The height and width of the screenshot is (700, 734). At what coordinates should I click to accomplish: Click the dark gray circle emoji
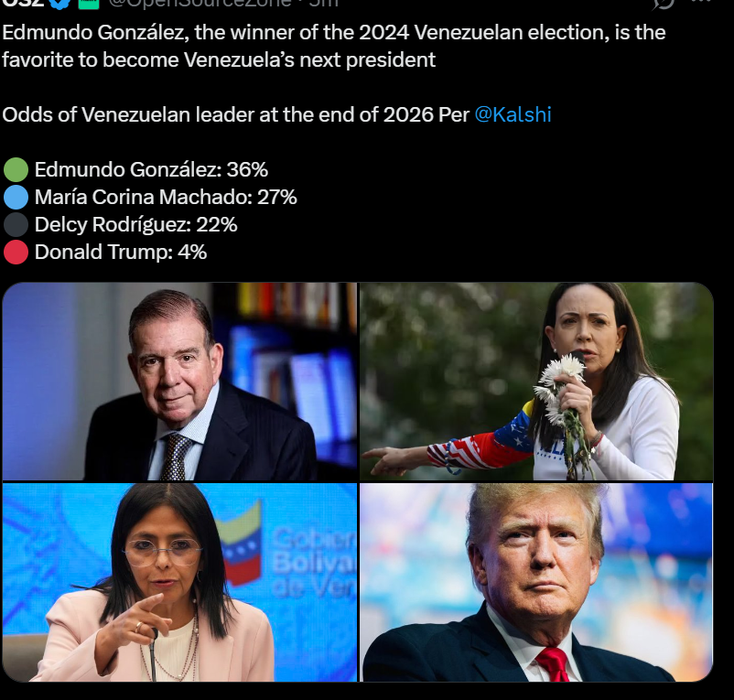[16, 224]
